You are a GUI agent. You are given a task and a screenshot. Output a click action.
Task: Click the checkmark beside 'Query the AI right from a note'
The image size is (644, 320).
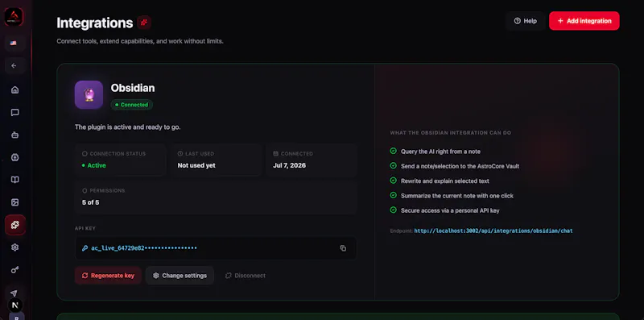[393, 151]
